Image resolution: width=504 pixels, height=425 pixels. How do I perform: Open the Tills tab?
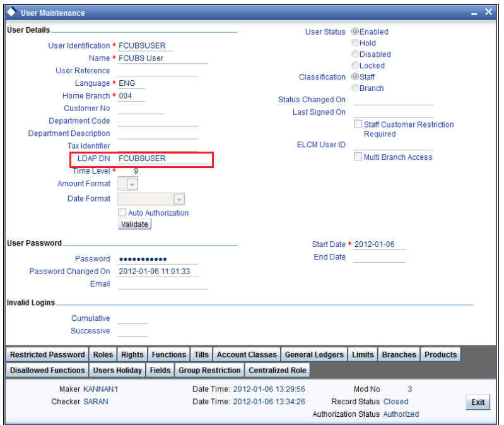click(x=201, y=354)
